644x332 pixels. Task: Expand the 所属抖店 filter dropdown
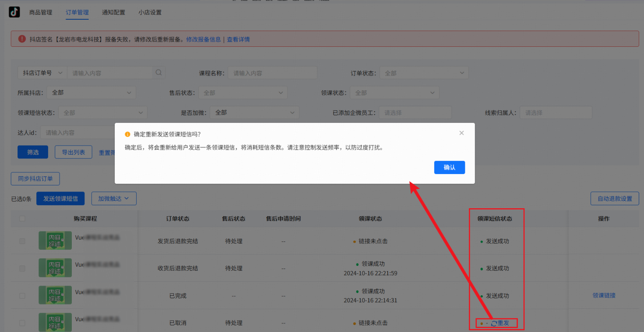click(x=91, y=92)
